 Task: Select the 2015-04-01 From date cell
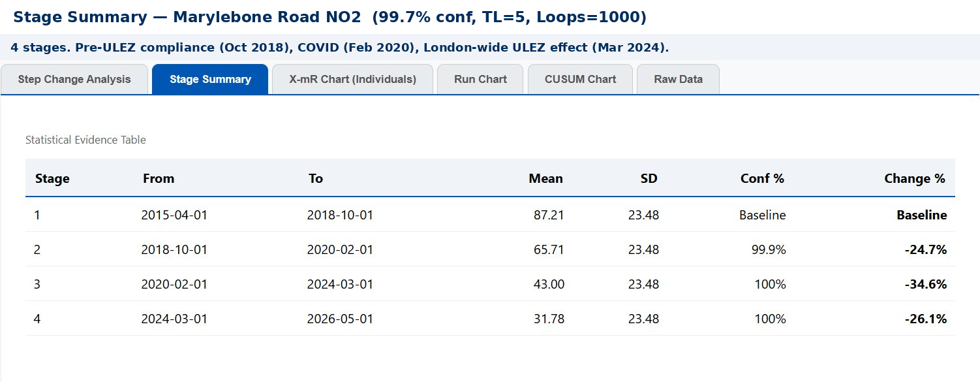pyautogui.click(x=174, y=215)
